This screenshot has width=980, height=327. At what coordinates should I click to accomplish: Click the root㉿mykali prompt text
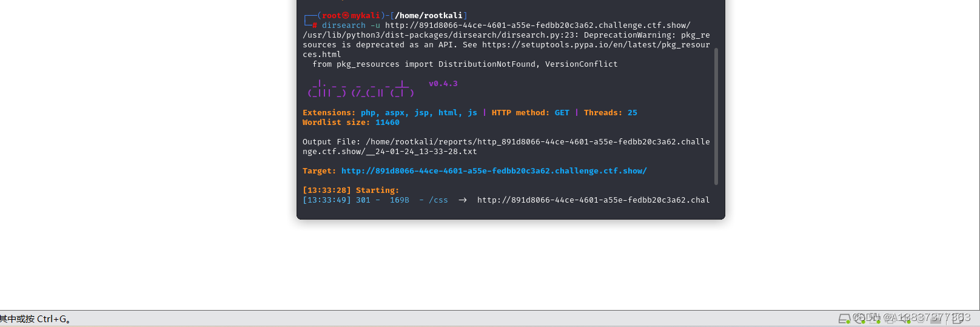click(351, 15)
